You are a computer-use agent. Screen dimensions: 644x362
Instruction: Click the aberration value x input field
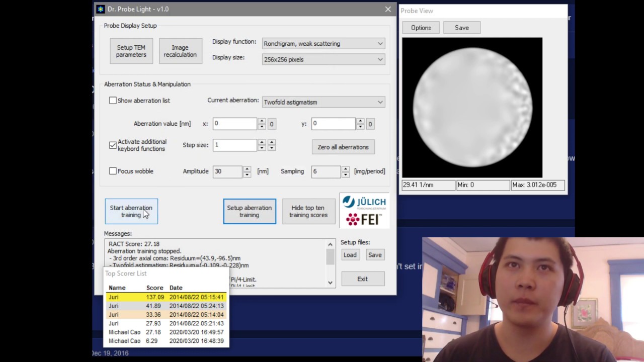pos(234,124)
